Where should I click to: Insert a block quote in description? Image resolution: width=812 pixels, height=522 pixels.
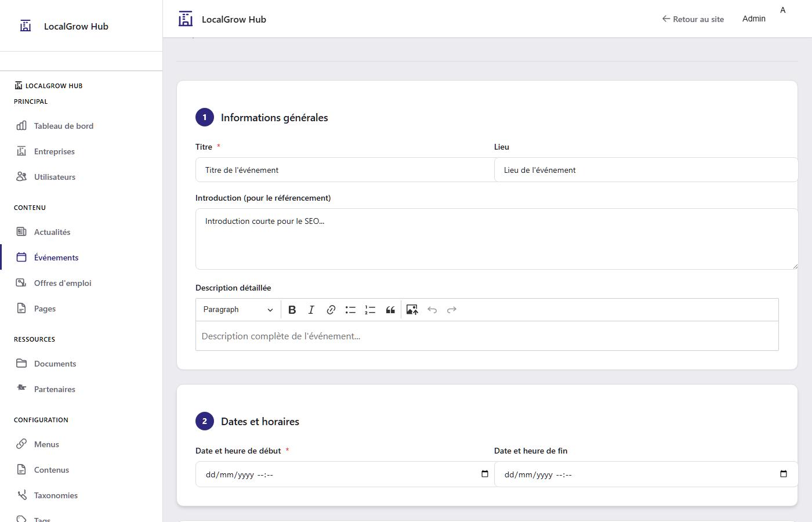390,310
